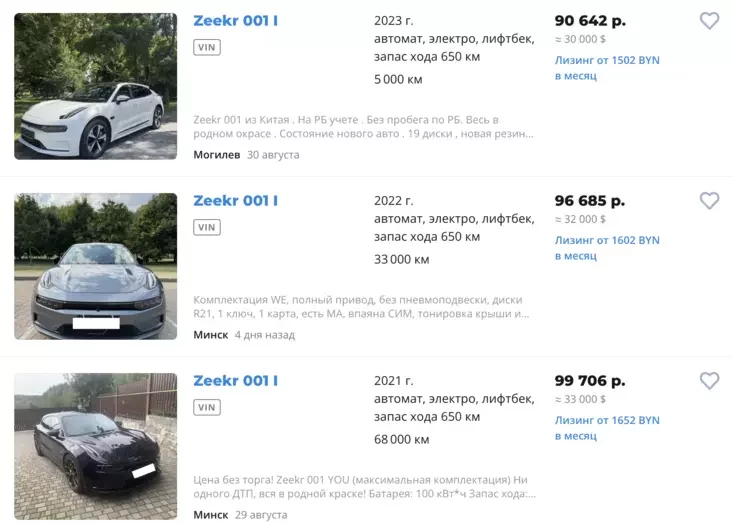Click VIN badge on the 2021 Zeekr listing
Viewport: 732px width, 523px height.
[207, 407]
